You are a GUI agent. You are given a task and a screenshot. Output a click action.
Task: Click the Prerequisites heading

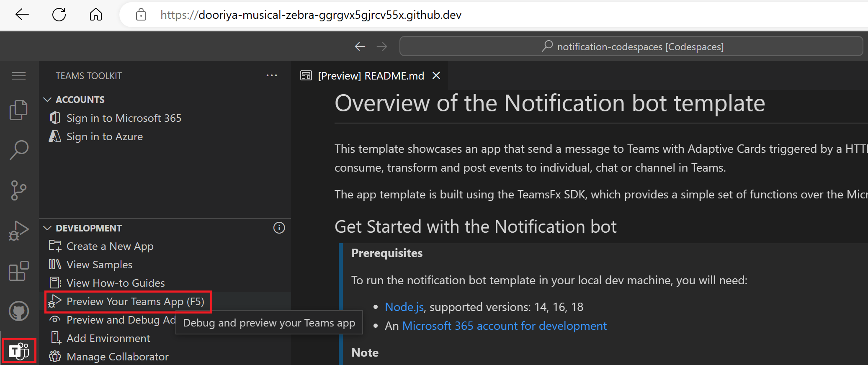coord(387,253)
